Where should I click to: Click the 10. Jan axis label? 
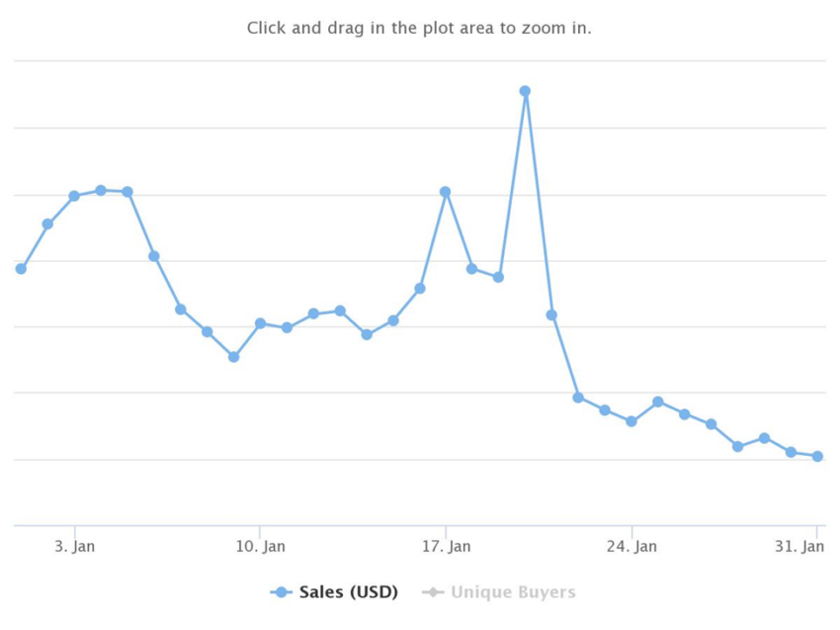tap(260, 546)
